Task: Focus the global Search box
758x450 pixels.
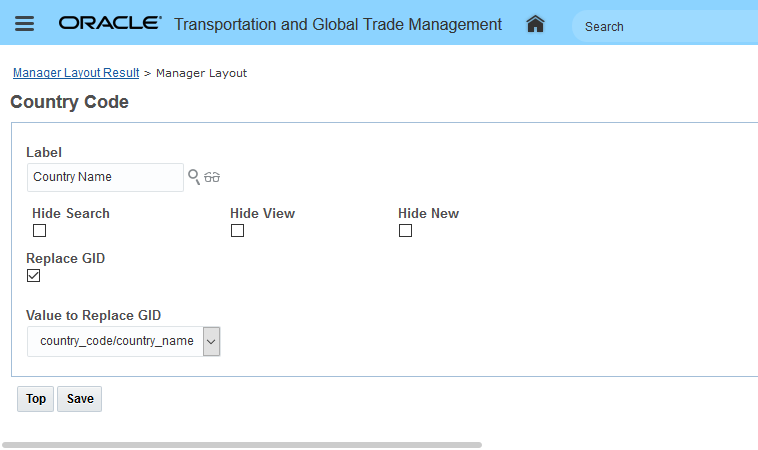Action: 665,26
